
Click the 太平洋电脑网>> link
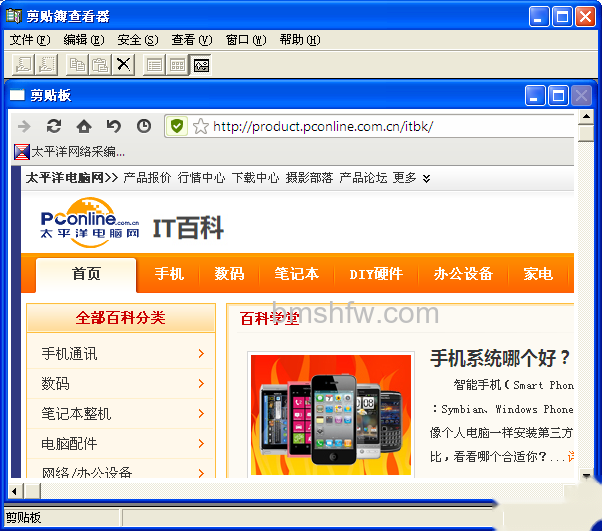(72, 178)
